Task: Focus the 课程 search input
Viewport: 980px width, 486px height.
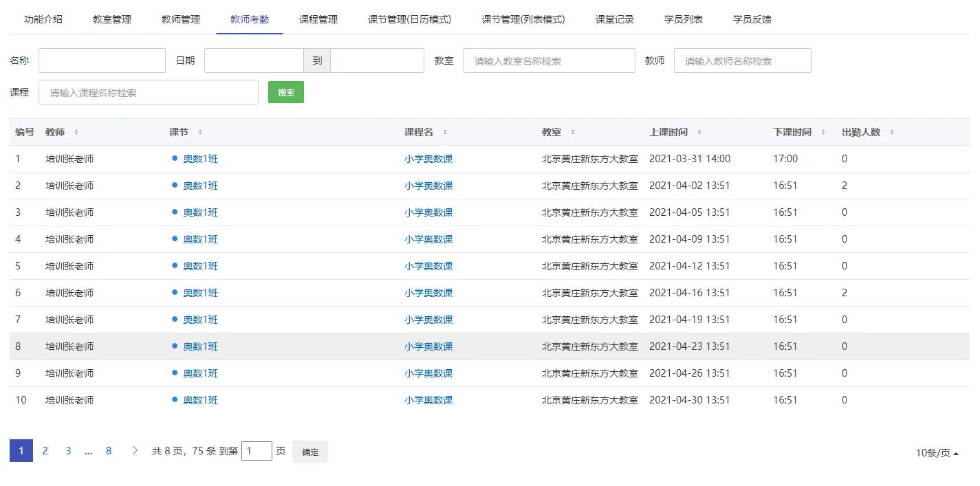Action: pyautogui.click(x=149, y=92)
